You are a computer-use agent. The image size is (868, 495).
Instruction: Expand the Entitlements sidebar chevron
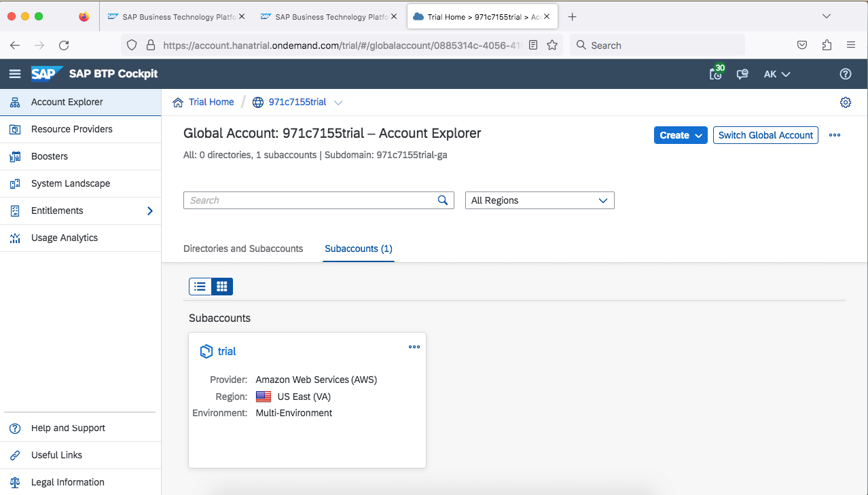[149, 210]
